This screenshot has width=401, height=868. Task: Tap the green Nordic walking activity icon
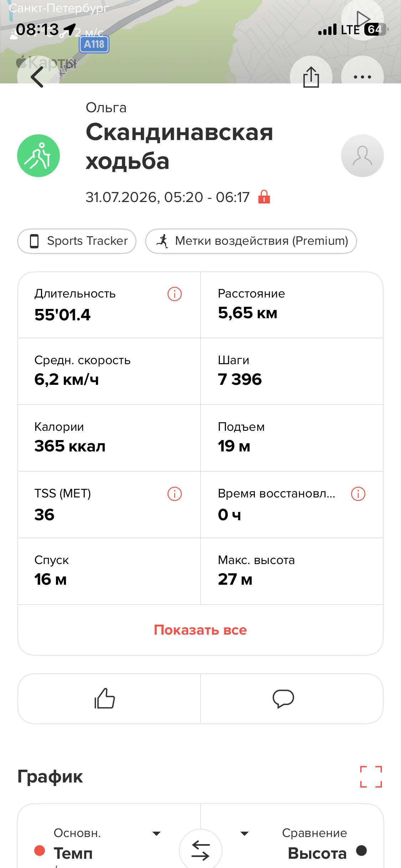38,156
